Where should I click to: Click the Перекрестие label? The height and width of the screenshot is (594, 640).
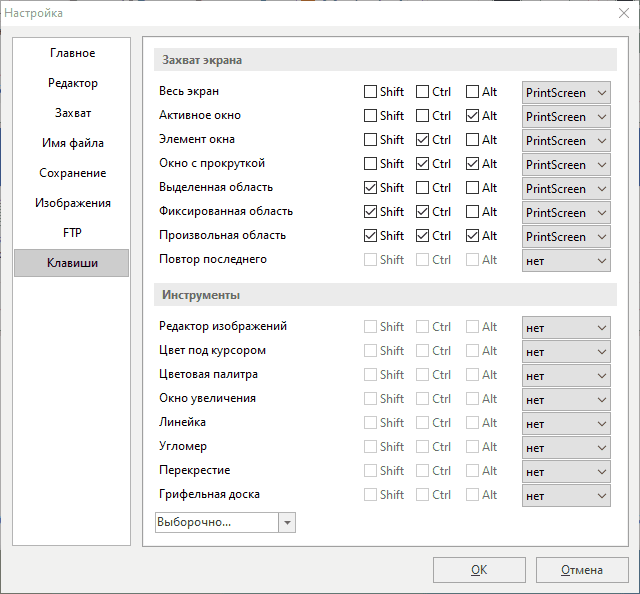[x=195, y=470]
